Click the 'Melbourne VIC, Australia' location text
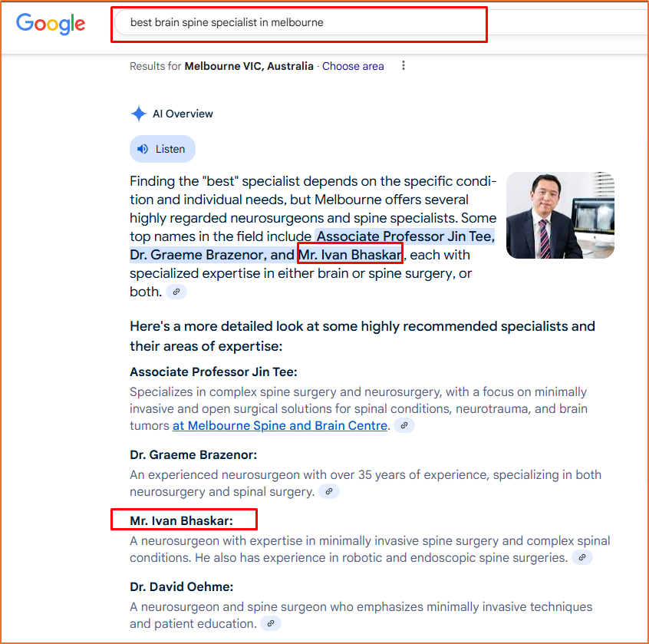This screenshot has width=649, height=644. [249, 66]
